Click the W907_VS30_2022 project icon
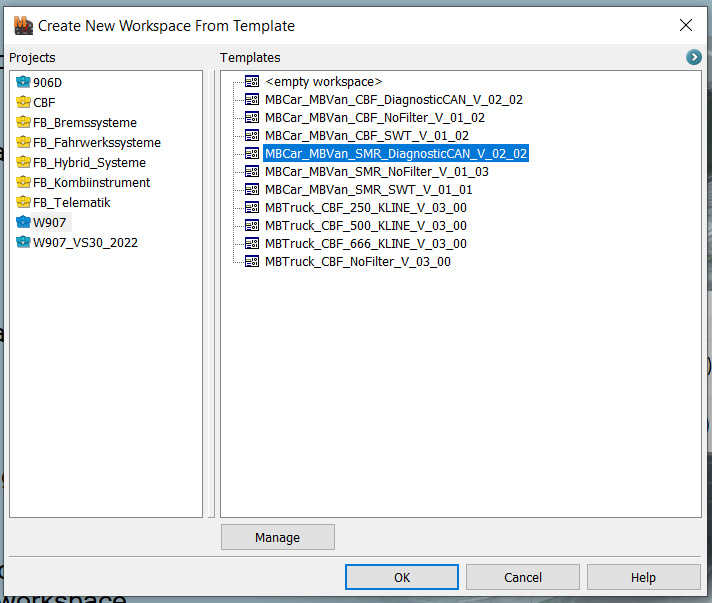Screen dimensions: 712x603 (23, 242)
